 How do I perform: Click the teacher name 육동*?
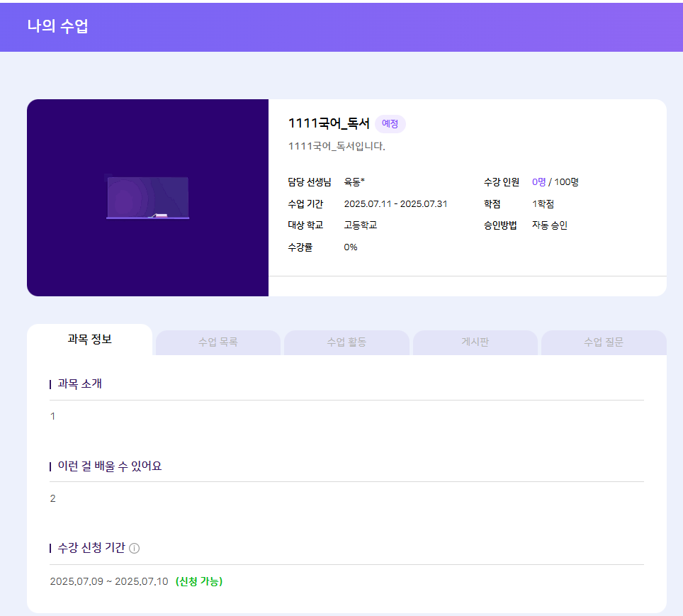[x=354, y=182]
